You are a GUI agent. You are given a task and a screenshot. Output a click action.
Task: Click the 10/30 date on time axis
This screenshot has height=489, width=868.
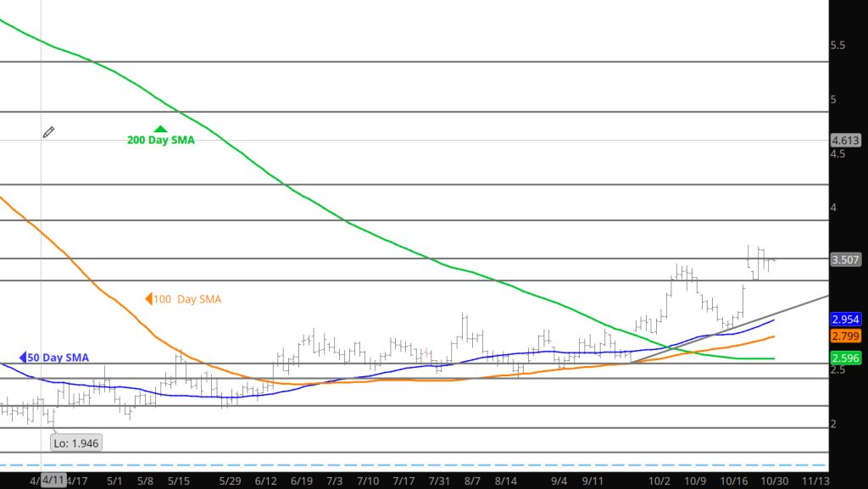771,481
